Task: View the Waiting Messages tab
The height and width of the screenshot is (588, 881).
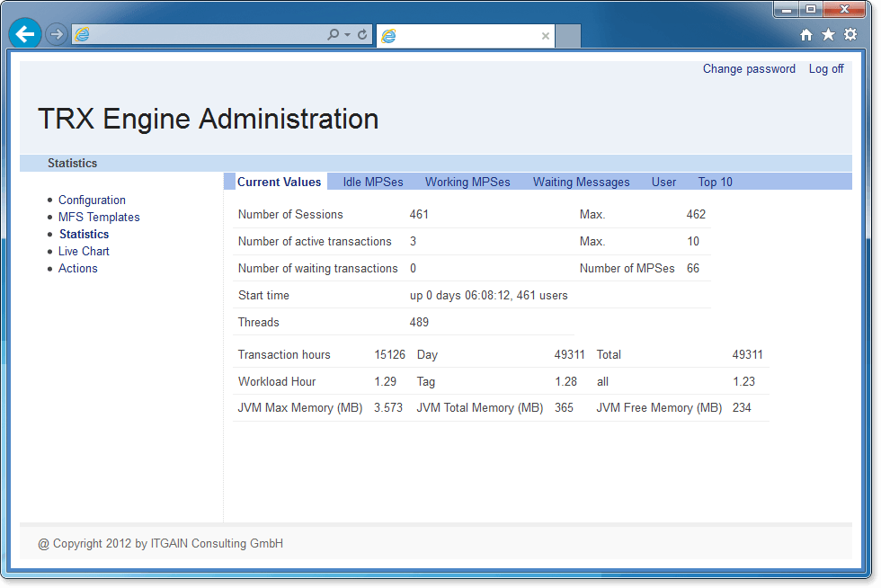Action: coord(581,182)
